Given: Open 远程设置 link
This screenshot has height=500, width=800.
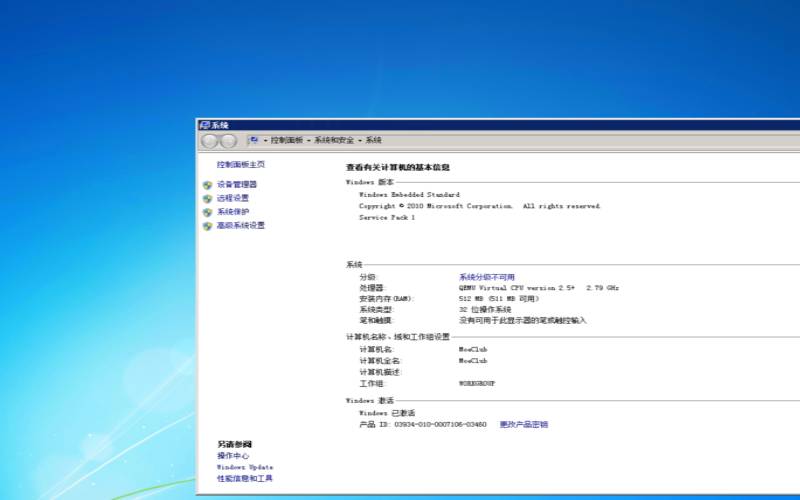Looking at the screenshot, I should (x=233, y=198).
